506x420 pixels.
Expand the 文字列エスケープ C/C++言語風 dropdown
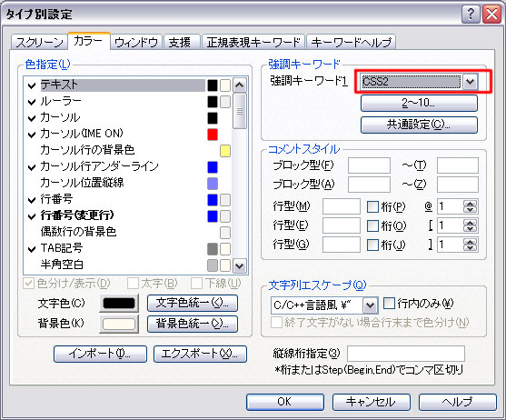[x=370, y=305]
